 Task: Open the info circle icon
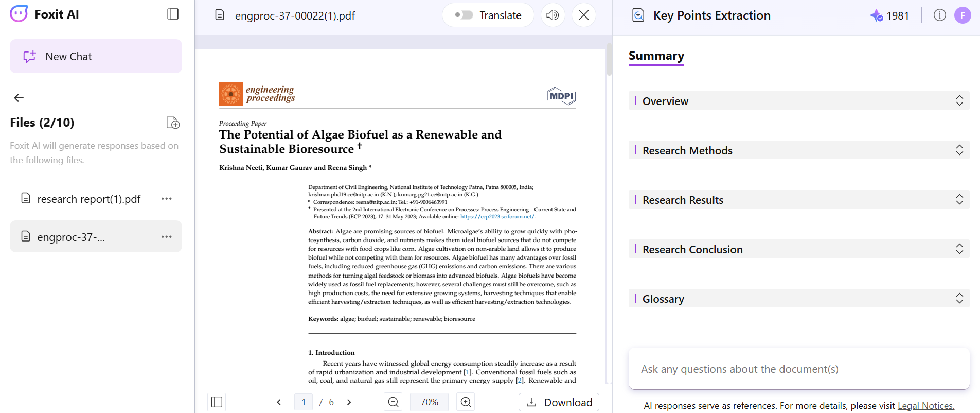[x=939, y=15]
